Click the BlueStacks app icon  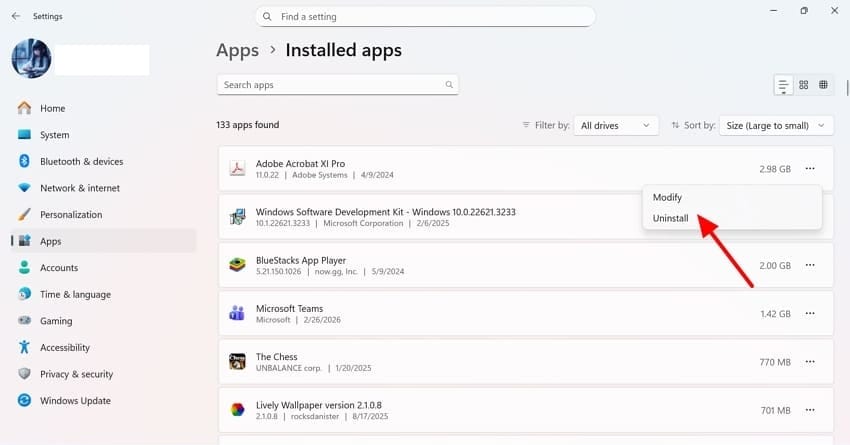point(237,265)
